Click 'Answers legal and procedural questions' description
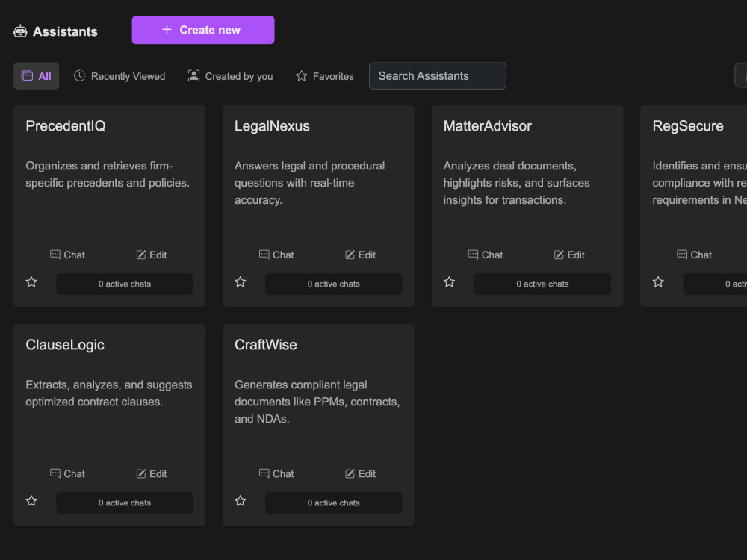 point(310,183)
